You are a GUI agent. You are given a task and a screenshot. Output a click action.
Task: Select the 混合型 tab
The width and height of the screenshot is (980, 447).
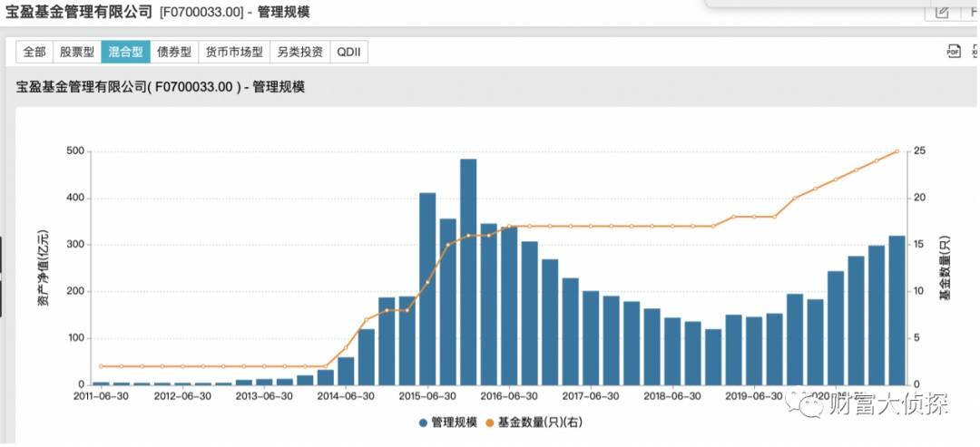(x=125, y=52)
